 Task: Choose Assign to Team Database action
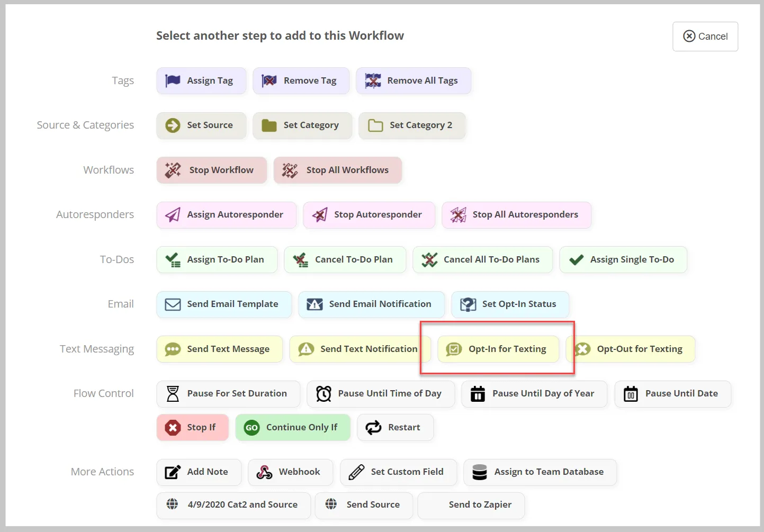pyautogui.click(x=540, y=472)
